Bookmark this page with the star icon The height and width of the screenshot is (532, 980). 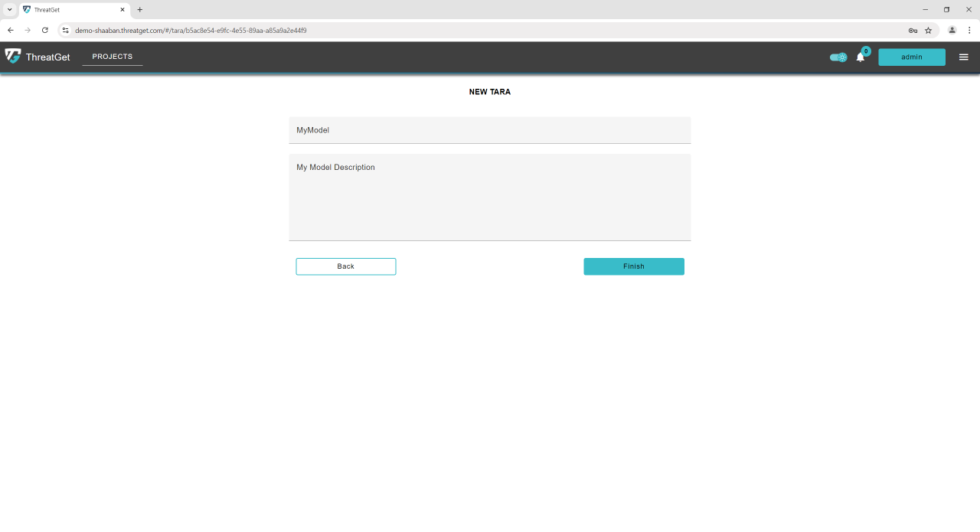coord(928,31)
